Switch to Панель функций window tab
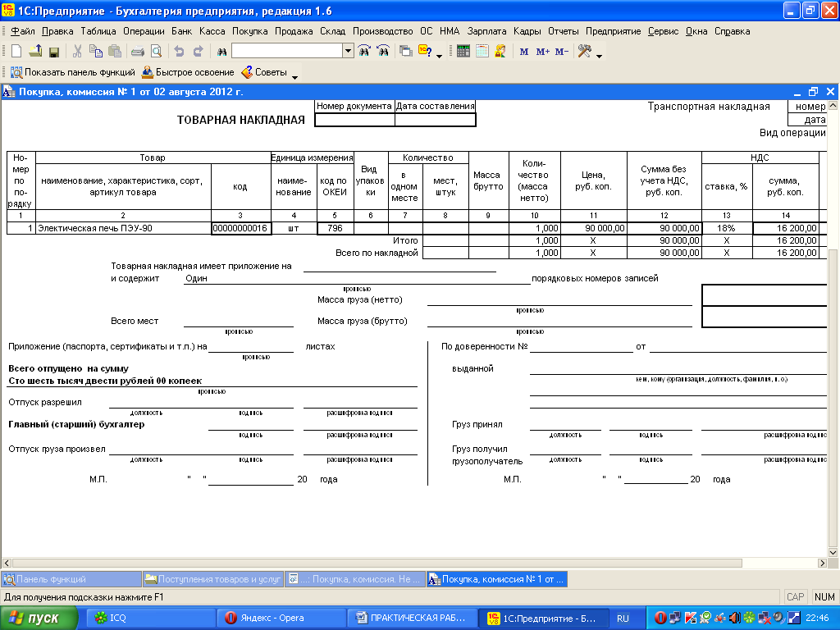The height and width of the screenshot is (630, 840). pyautogui.click(x=71, y=579)
